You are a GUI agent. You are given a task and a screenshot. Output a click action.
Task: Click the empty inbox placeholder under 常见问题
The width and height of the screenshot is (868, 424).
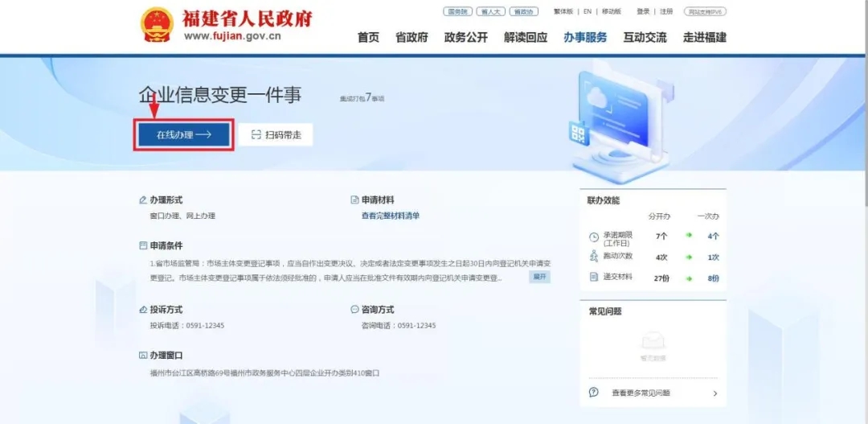[x=653, y=341]
